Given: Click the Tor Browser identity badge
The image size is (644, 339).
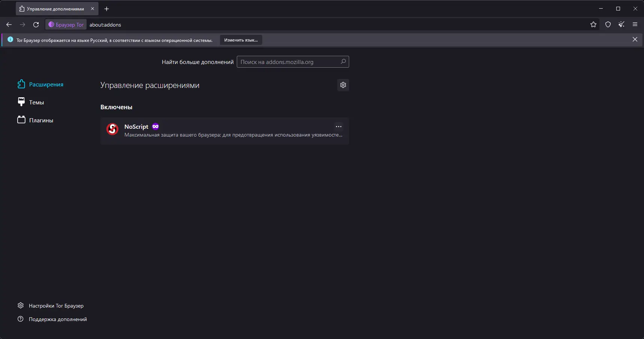Looking at the screenshot, I should [66, 25].
